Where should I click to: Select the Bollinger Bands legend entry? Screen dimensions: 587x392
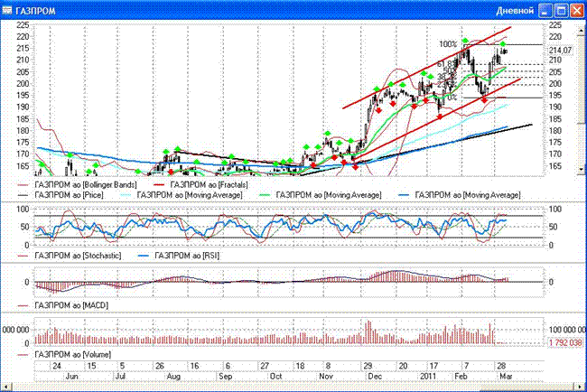coord(77,184)
